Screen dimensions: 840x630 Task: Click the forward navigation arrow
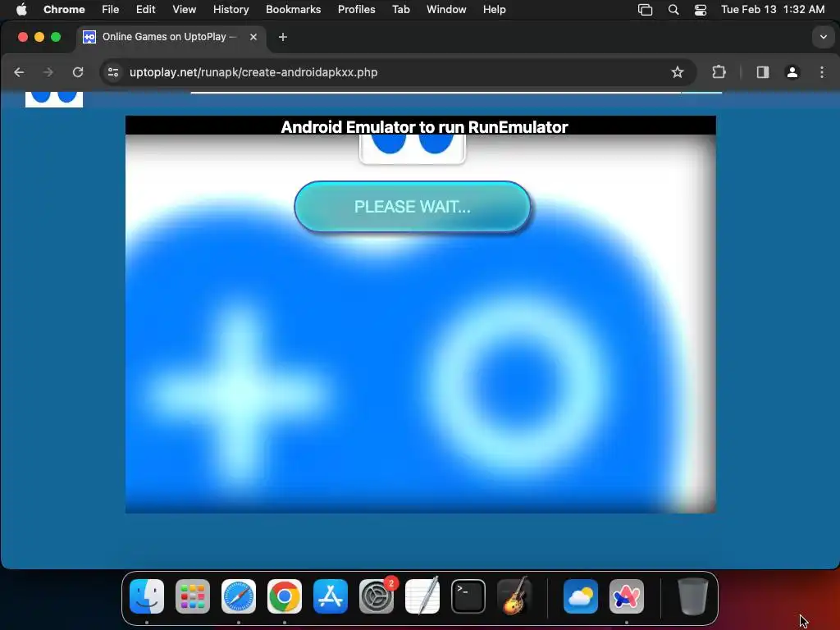coord(48,72)
